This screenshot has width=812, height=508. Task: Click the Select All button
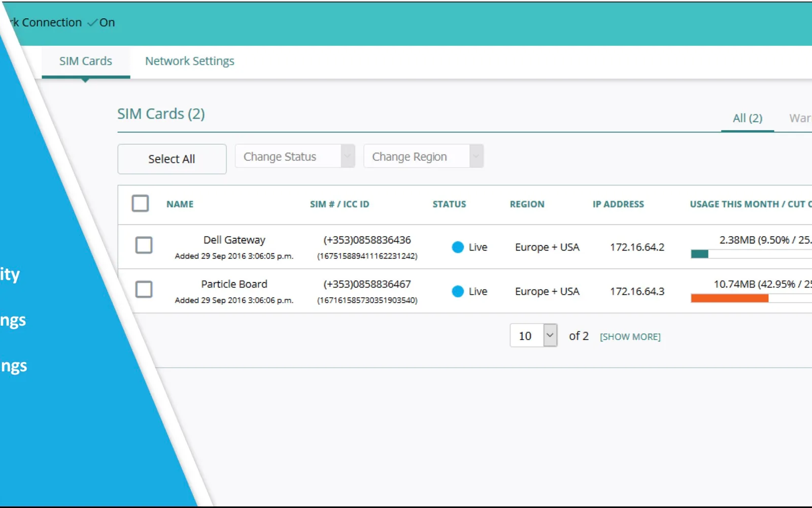(172, 159)
